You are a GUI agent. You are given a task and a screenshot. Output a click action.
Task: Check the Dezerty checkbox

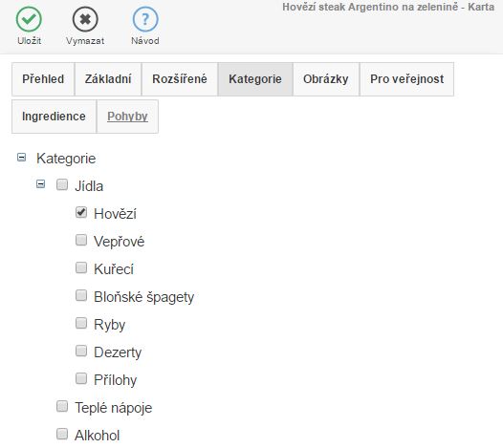point(81,351)
